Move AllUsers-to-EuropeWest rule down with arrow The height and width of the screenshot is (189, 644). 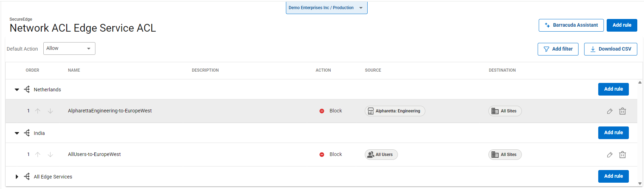[x=50, y=155]
